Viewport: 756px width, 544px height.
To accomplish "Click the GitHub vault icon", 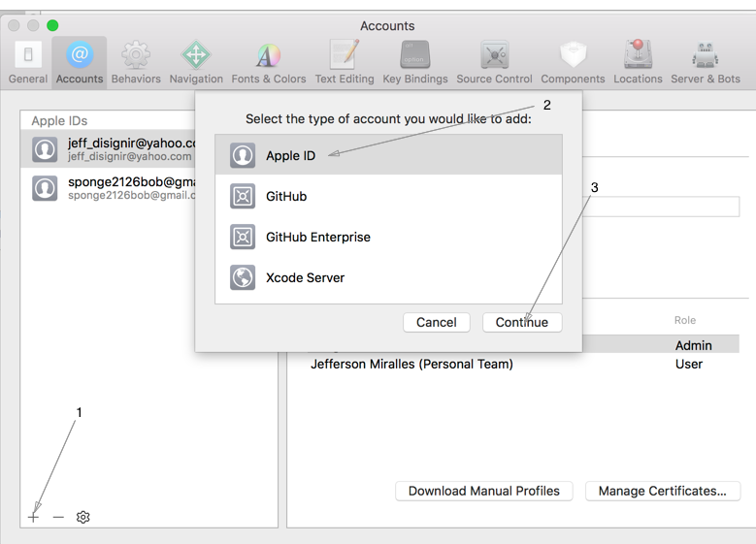I will pos(242,196).
